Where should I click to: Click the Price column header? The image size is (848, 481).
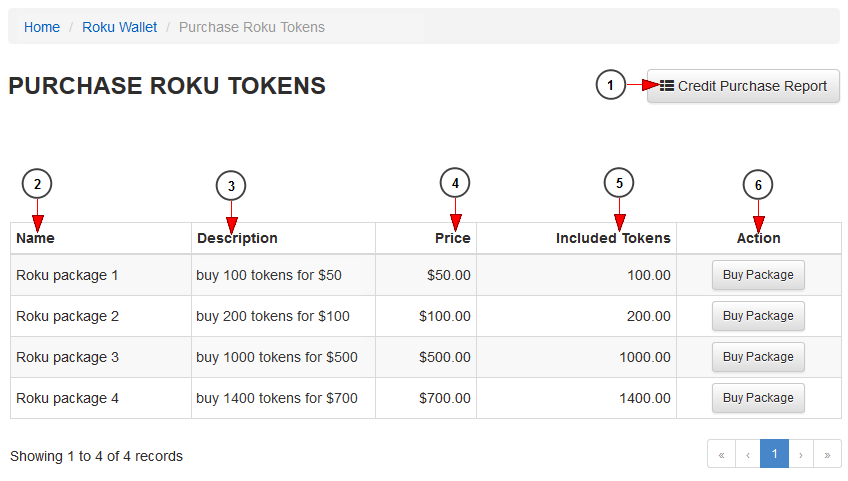coord(452,238)
